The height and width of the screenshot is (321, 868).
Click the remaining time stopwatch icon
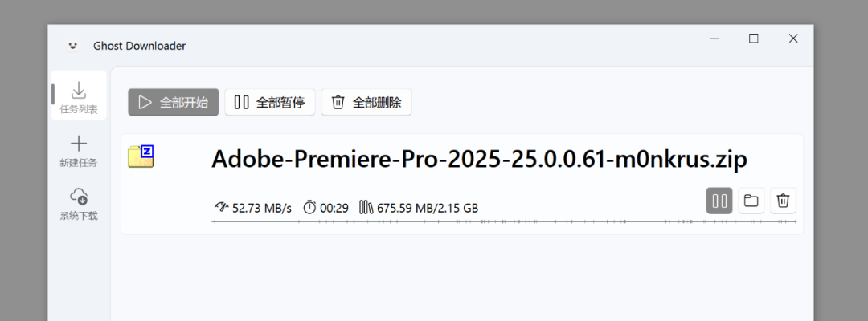pyautogui.click(x=309, y=208)
